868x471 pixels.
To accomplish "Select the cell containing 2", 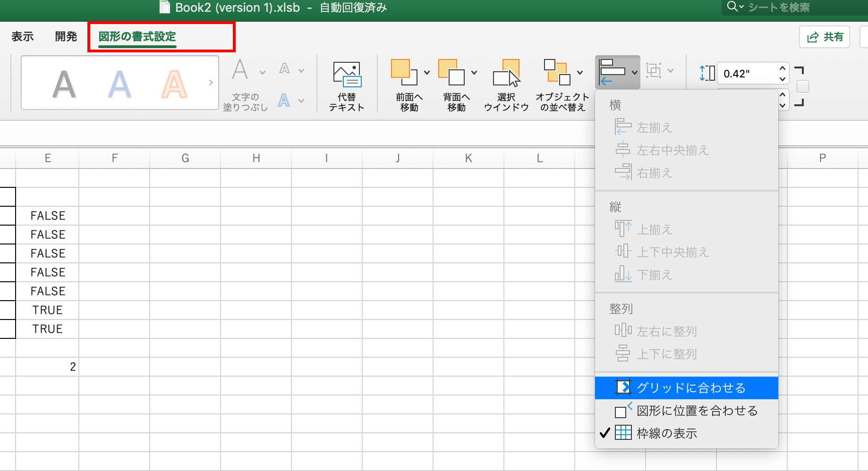I will point(48,367).
